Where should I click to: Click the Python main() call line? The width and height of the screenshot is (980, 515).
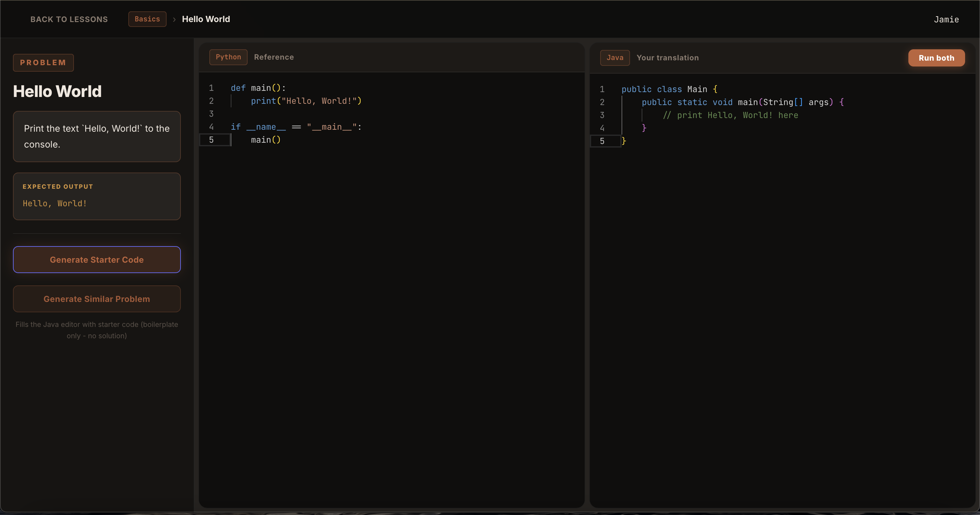[x=265, y=140]
